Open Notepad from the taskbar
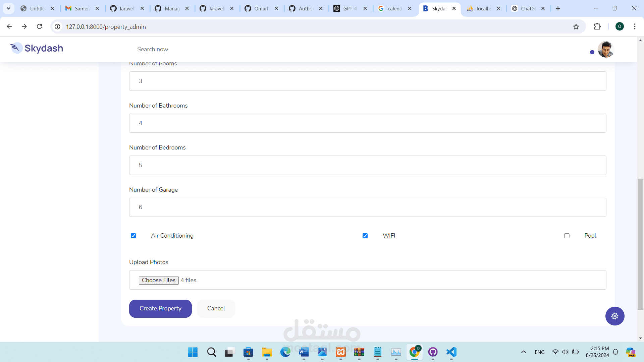644x362 pixels. click(378, 352)
